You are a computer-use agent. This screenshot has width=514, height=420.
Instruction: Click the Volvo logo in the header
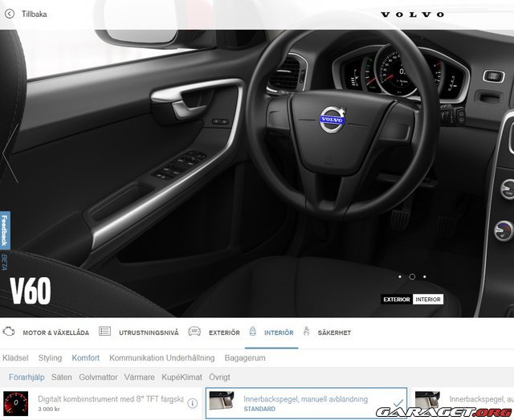[x=412, y=14]
